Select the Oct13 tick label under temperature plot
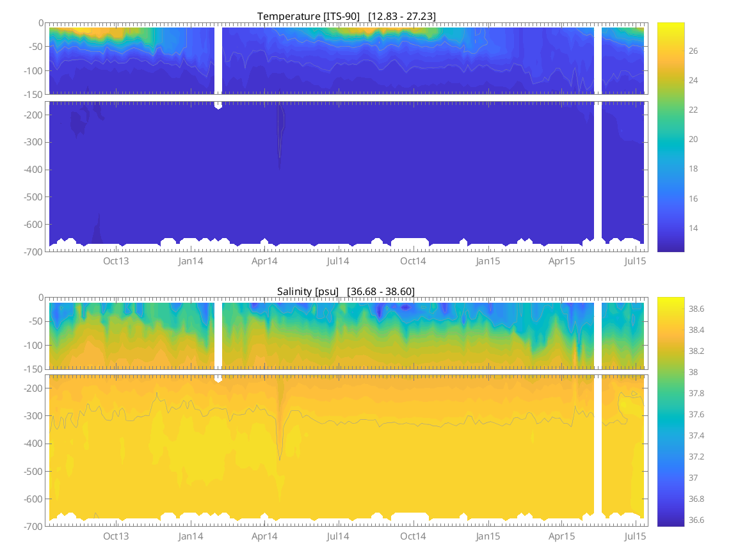The width and height of the screenshot is (747, 560). click(x=116, y=261)
